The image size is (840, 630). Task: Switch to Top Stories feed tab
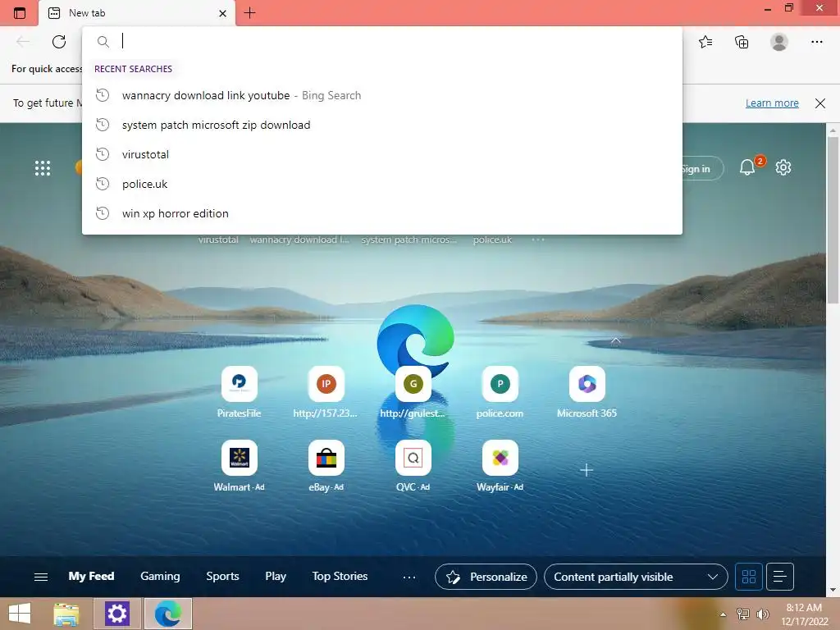tap(340, 577)
